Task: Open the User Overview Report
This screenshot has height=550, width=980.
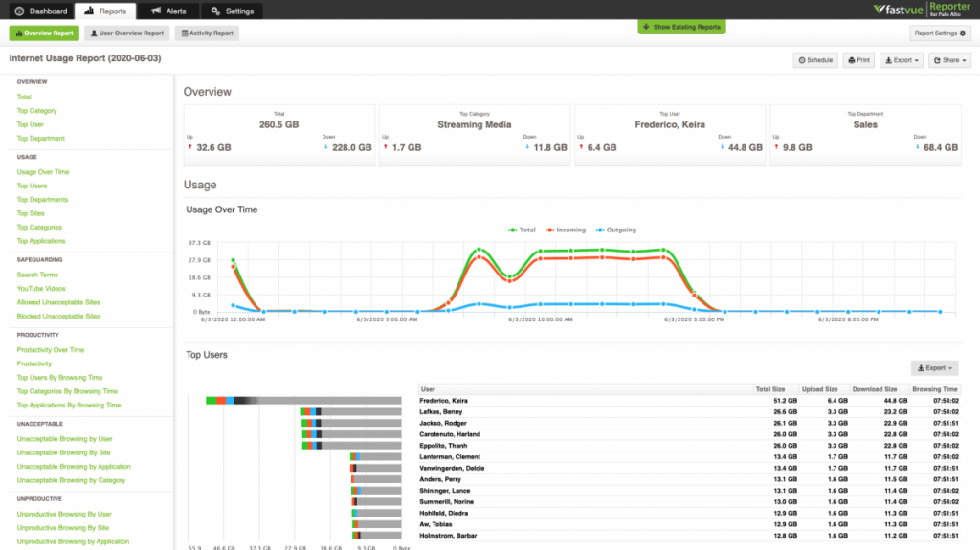Action: tap(126, 33)
